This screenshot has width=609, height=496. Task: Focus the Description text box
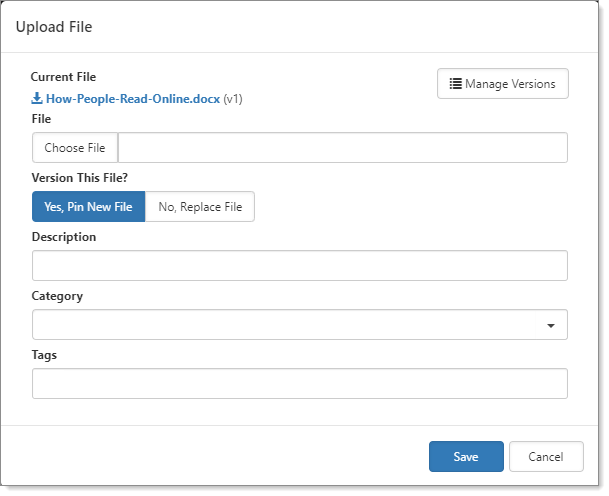pyautogui.click(x=299, y=266)
